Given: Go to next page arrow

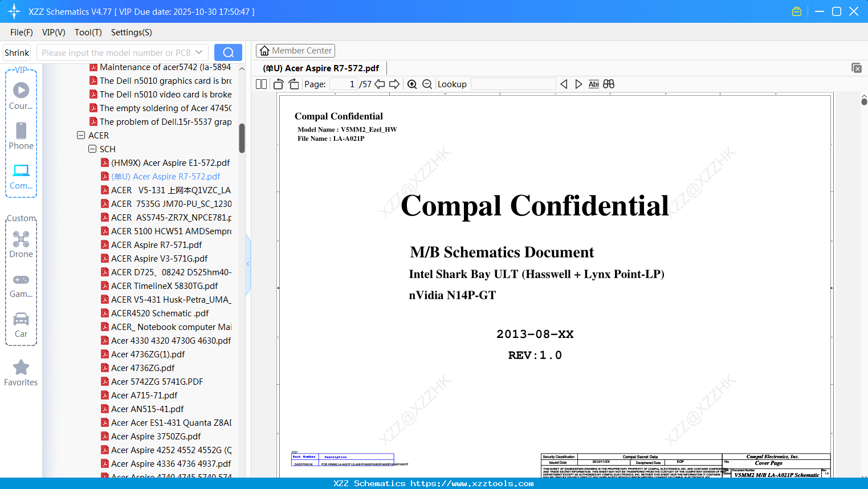Looking at the screenshot, I should pyautogui.click(x=394, y=84).
